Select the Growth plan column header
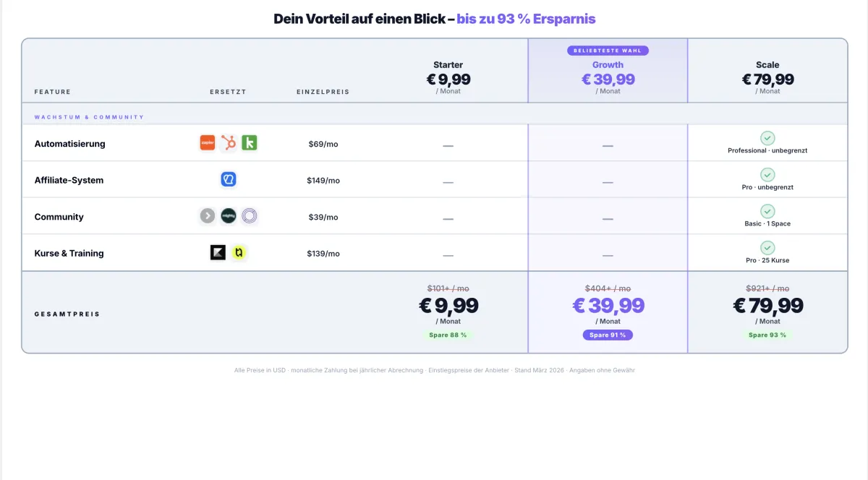The image size is (868, 480). click(x=608, y=77)
